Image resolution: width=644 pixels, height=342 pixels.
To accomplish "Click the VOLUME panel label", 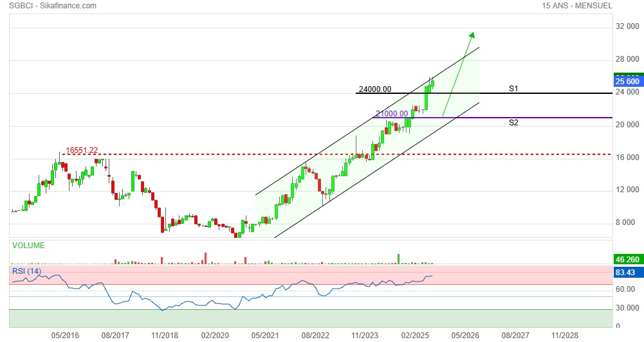I will coord(28,245).
